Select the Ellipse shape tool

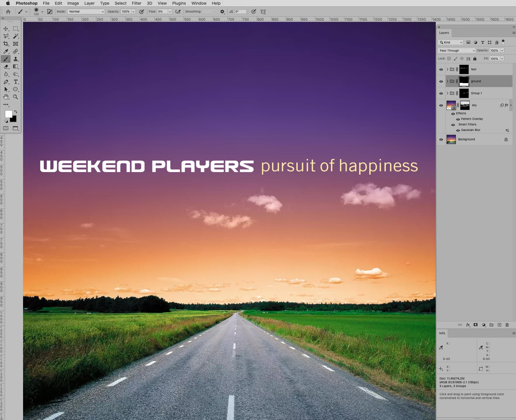(x=16, y=89)
